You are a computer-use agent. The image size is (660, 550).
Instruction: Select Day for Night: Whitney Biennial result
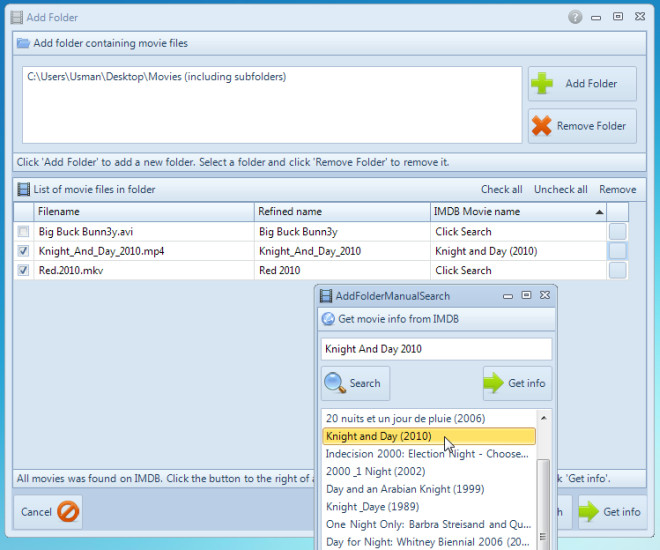pos(429,542)
